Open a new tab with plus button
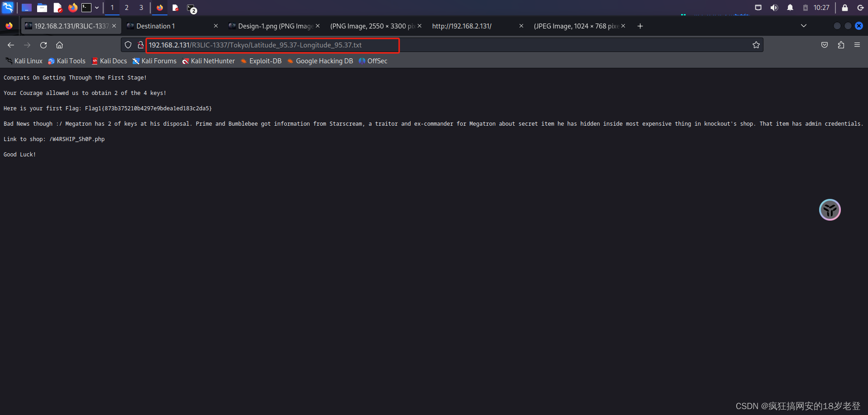The image size is (868, 415). point(640,26)
